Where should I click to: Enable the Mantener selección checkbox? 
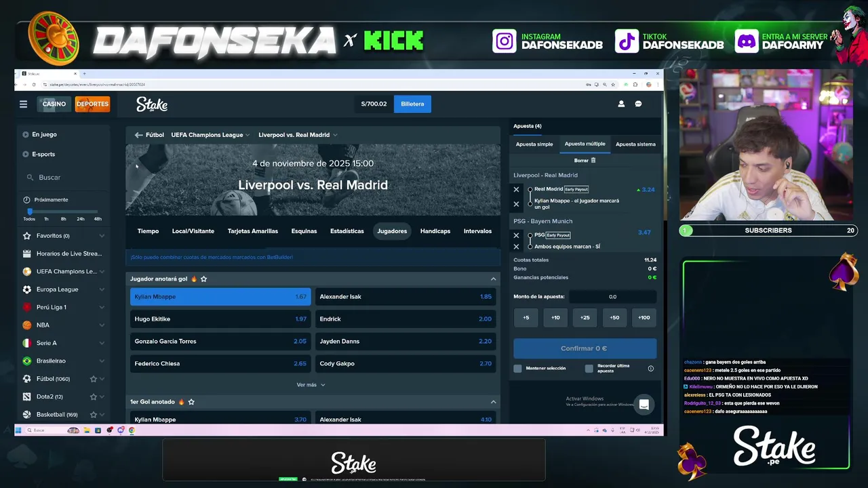click(518, 368)
